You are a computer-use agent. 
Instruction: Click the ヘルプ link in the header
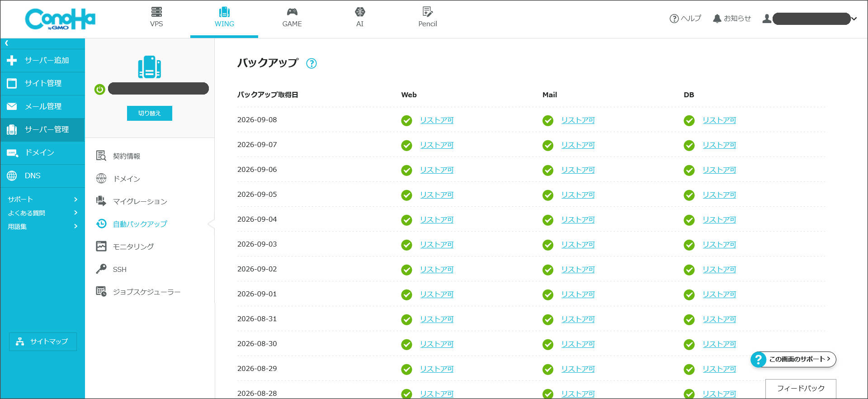pos(685,19)
